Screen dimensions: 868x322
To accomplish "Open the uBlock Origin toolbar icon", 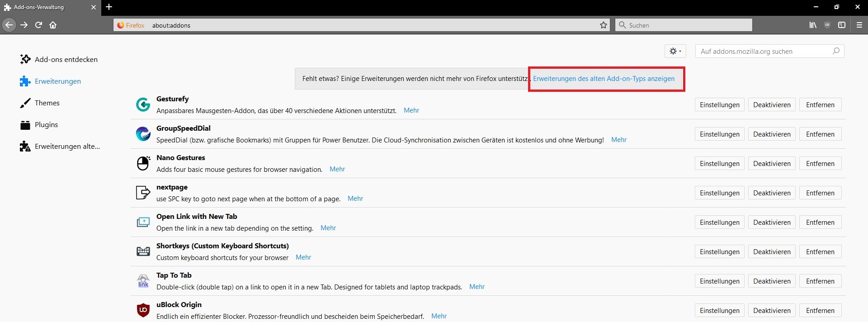I will [x=827, y=25].
